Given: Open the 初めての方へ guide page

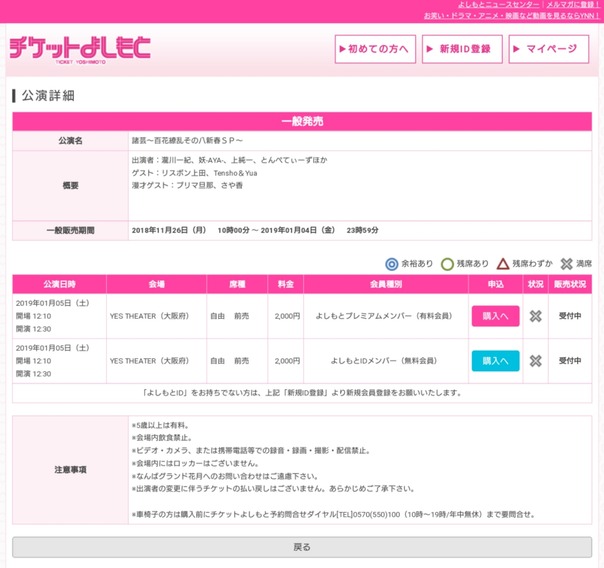Looking at the screenshot, I should (x=375, y=49).
